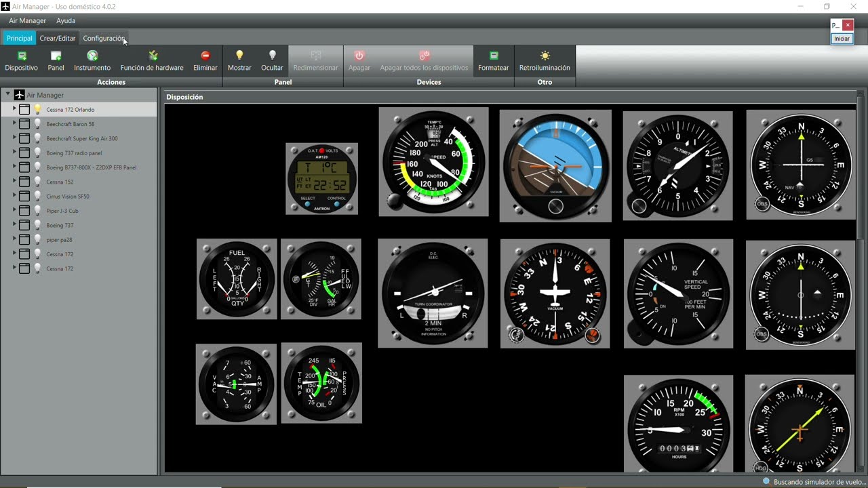Click panel icon of piper pa28
Image resolution: width=868 pixels, height=488 pixels.
click(24, 239)
